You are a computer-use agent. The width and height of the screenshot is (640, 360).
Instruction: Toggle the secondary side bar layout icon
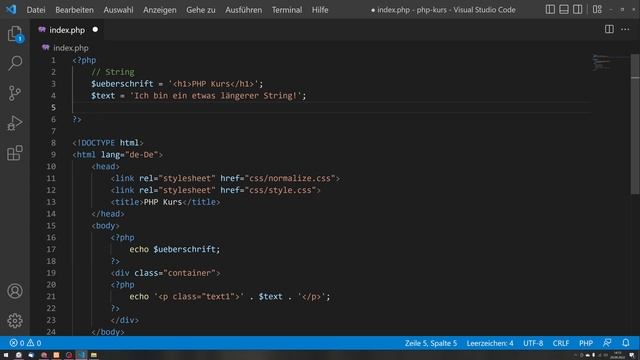coord(578,9)
